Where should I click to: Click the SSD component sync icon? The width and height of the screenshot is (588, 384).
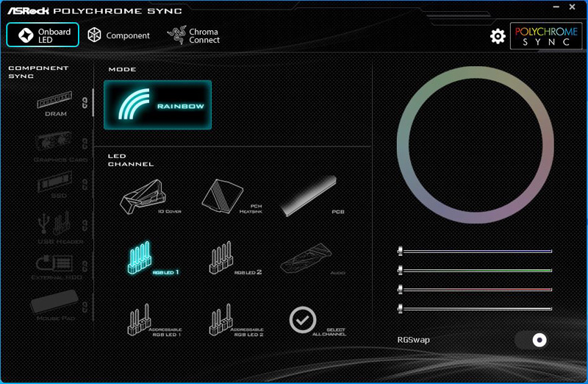click(x=56, y=185)
